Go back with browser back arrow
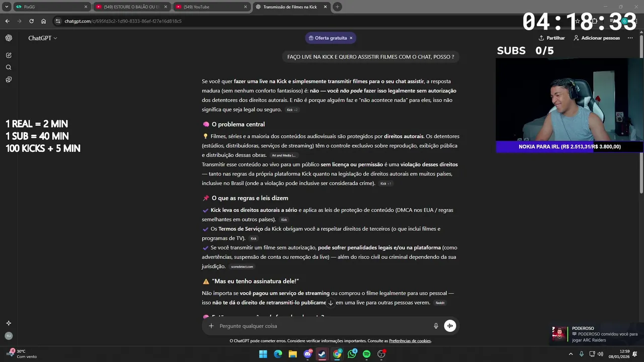The height and width of the screenshot is (362, 644). click(x=7, y=21)
